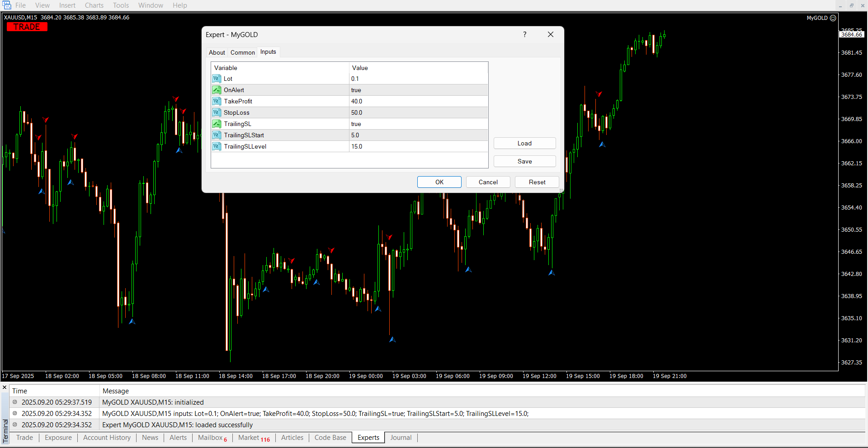Click the MetaTrader application icon in menu bar
868x448 pixels.
(7, 5)
